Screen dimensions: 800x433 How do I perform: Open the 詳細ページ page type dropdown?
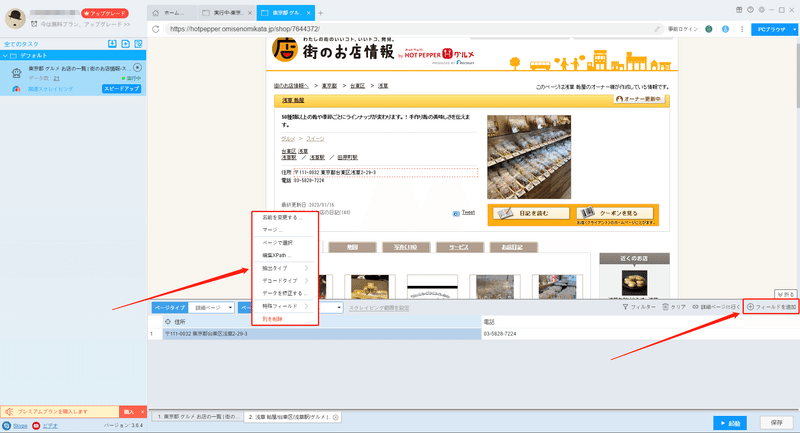click(211, 308)
